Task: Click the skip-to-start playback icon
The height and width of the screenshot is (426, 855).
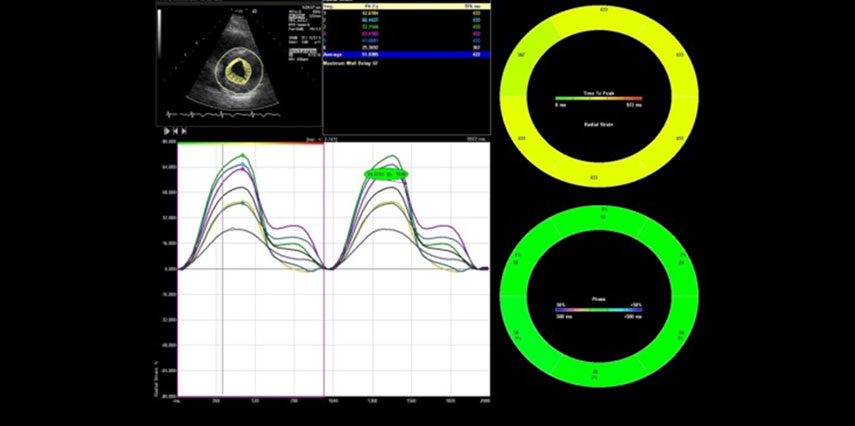Action: click(185, 131)
